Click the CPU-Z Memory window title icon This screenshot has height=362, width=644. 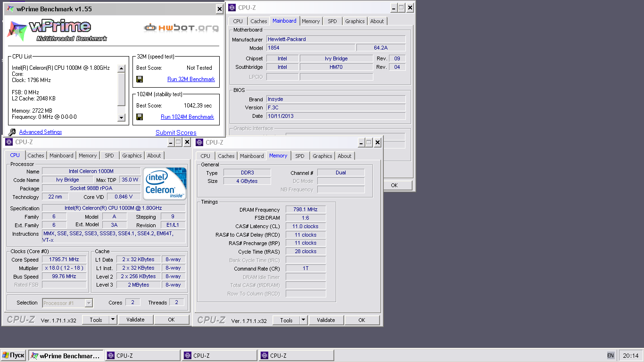point(200,142)
